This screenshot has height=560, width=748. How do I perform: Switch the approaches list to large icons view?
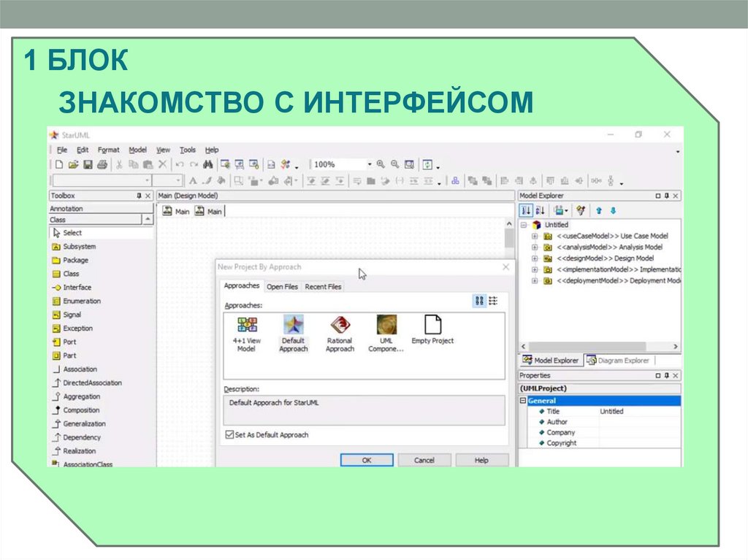pyautogui.click(x=479, y=301)
